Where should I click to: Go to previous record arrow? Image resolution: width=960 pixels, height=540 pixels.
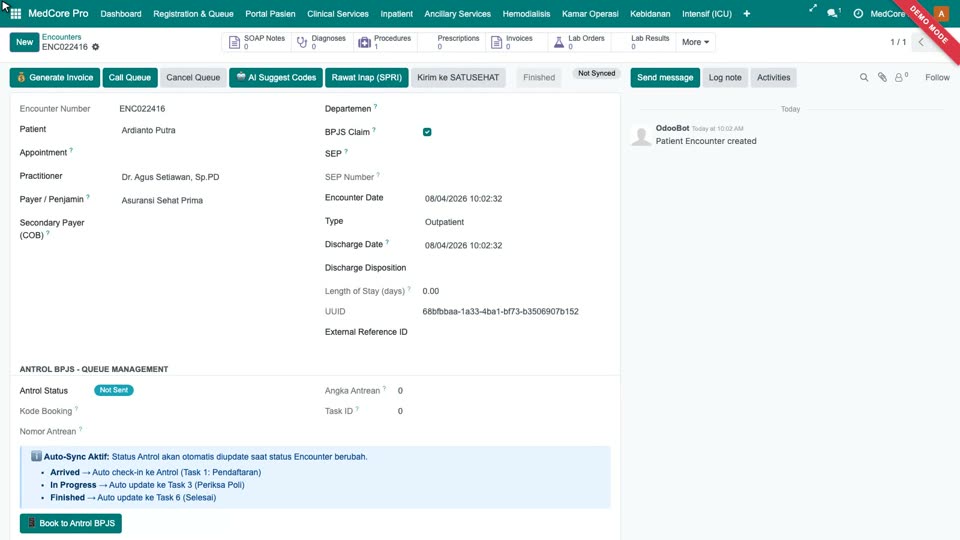[921, 42]
